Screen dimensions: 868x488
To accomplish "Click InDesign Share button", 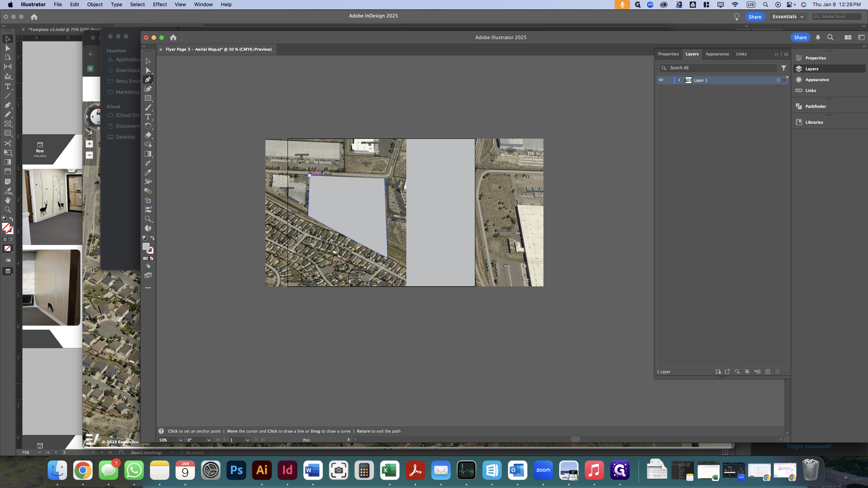I will coord(755,16).
